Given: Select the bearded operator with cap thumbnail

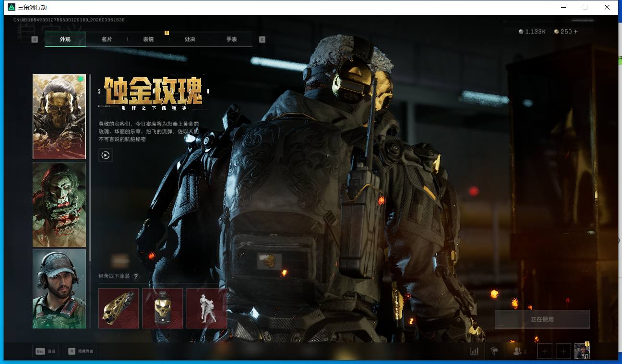Looking at the screenshot, I should [x=59, y=289].
